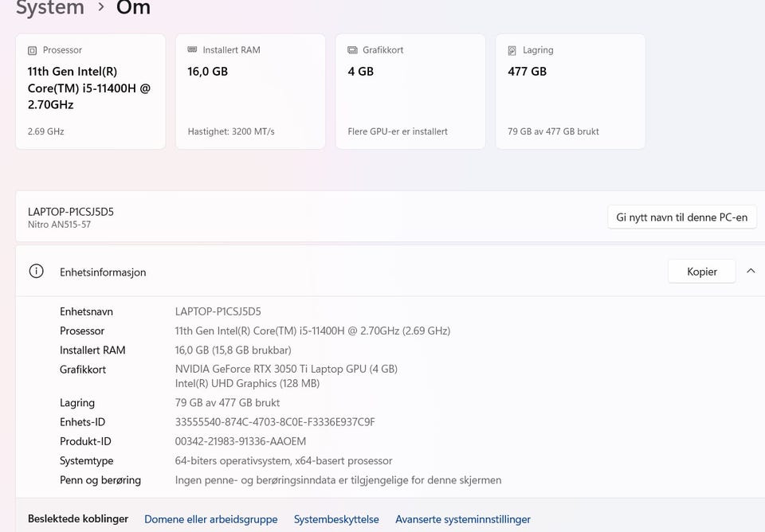Click the Installert RAM memory icon
This screenshot has height=532, width=765.
192,49
